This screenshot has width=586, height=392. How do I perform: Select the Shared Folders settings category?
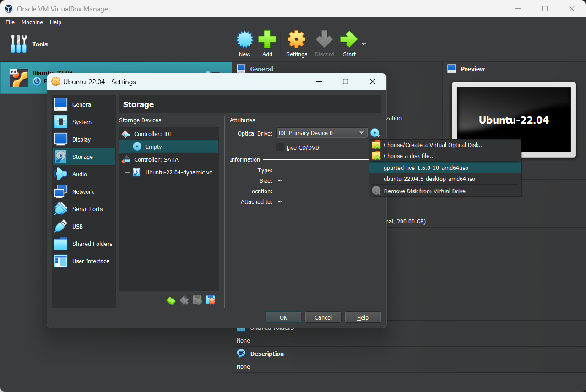tap(84, 244)
